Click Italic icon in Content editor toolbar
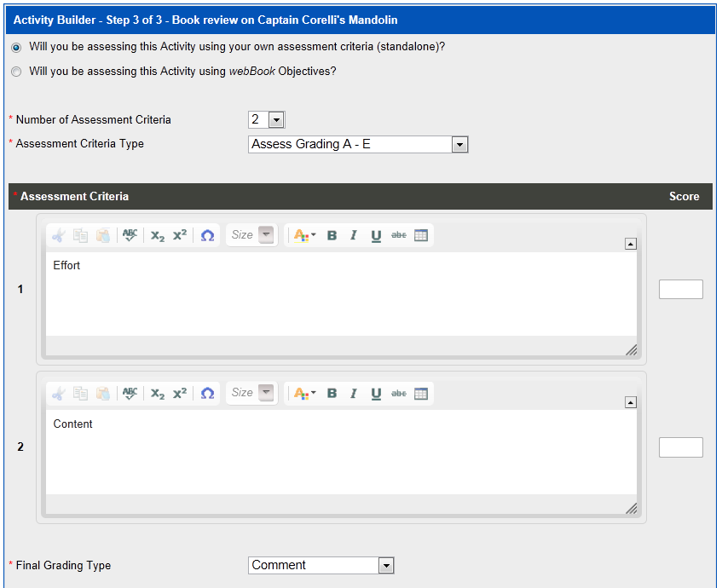This screenshot has width=722, height=588. tap(353, 393)
